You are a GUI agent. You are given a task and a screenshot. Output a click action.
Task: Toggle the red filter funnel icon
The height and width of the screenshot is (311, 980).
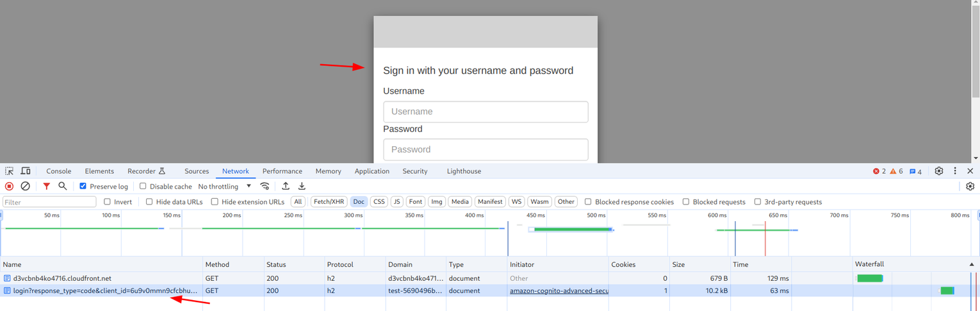click(x=46, y=187)
